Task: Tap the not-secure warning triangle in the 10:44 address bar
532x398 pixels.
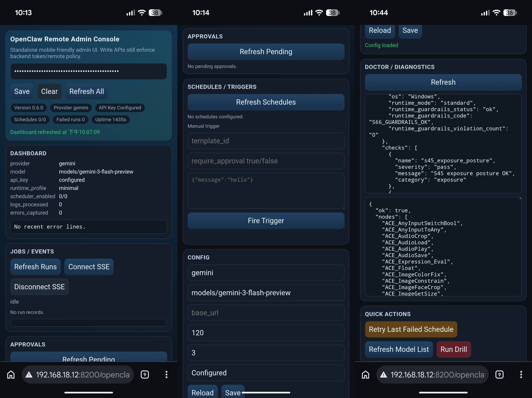Action: click(384, 374)
